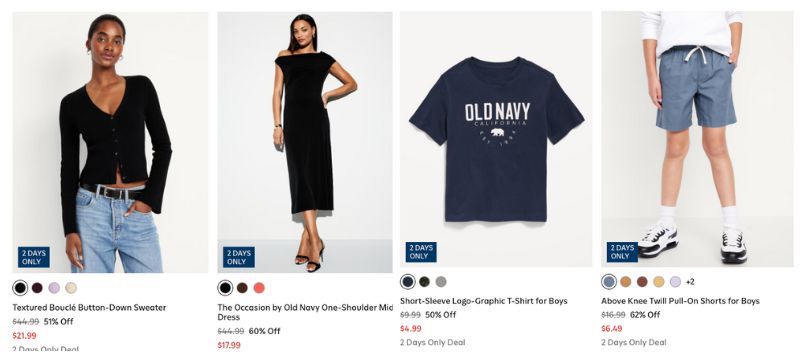Click the blue twill shorts product image

[x=697, y=139]
